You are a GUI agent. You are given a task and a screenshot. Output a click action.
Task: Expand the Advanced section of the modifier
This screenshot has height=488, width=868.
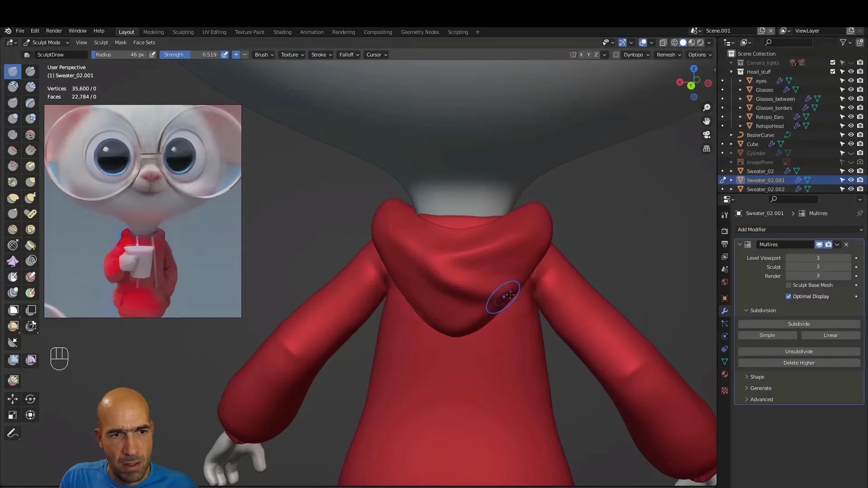[761, 399]
